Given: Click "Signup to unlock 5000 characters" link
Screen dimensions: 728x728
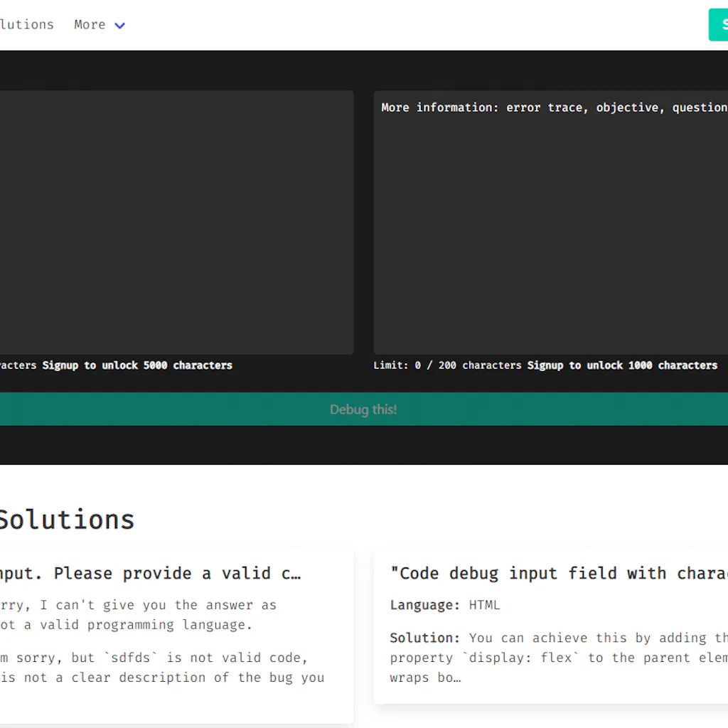Looking at the screenshot, I should (x=136, y=365).
